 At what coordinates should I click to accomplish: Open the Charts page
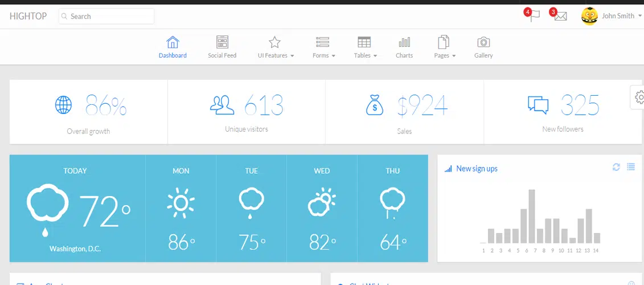click(404, 47)
